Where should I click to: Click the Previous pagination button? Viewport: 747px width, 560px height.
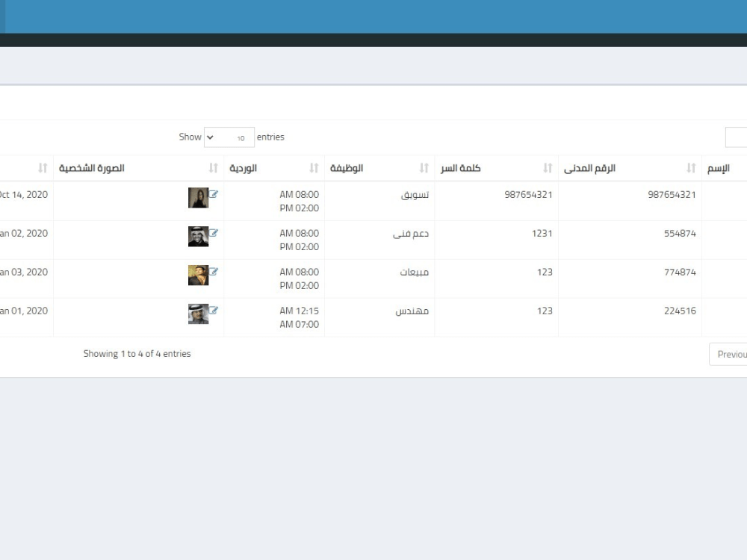point(728,354)
